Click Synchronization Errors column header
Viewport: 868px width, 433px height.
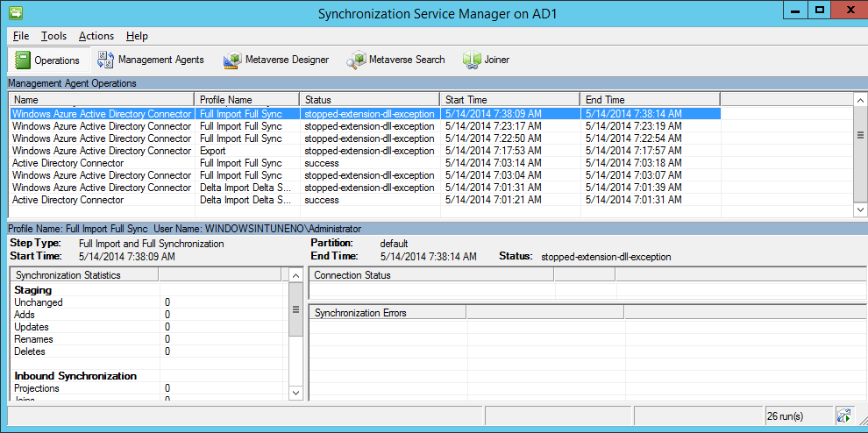(x=388, y=313)
